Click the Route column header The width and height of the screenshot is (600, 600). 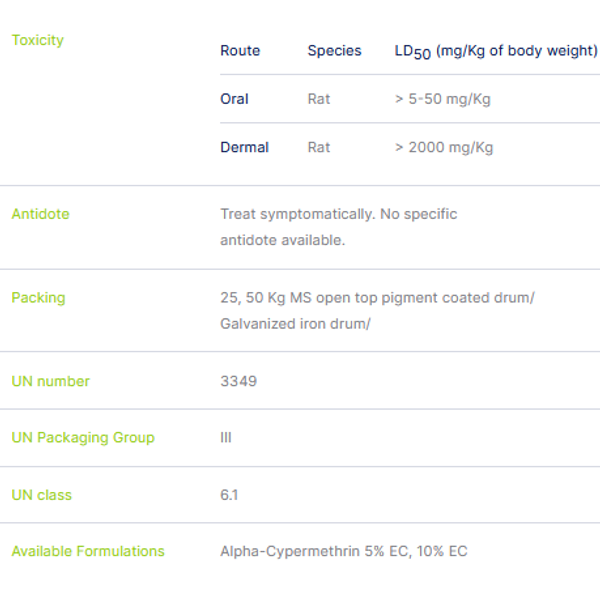tap(240, 51)
